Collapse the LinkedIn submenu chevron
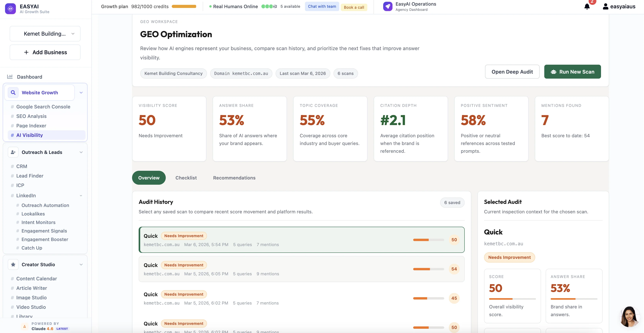644x333 pixels. [x=81, y=196]
